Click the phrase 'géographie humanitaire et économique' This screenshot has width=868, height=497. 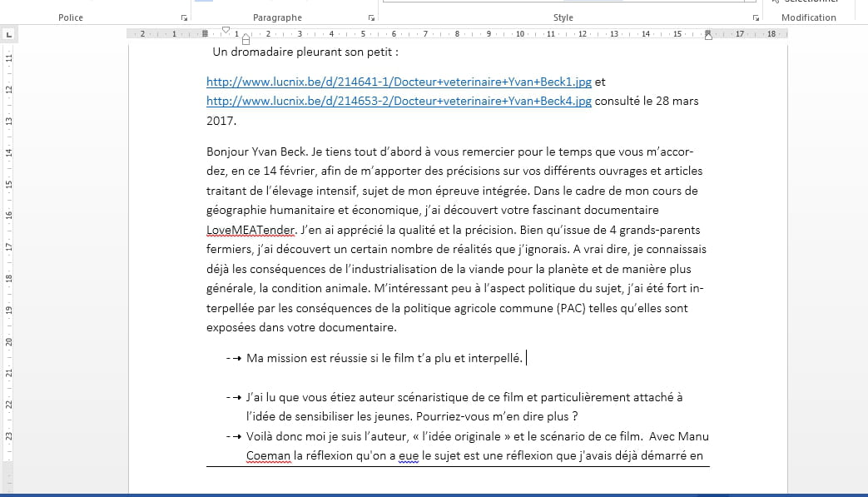[x=313, y=211]
